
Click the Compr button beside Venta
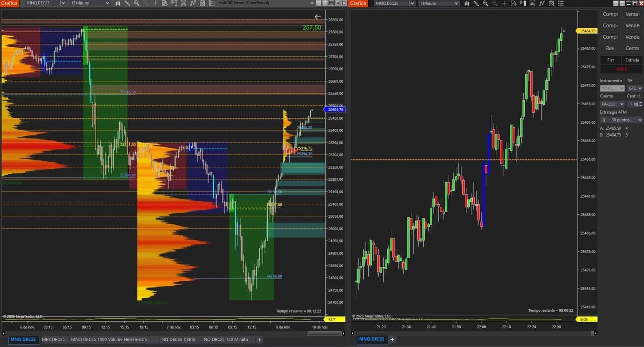pyautogui.click(x=610, y=14)
